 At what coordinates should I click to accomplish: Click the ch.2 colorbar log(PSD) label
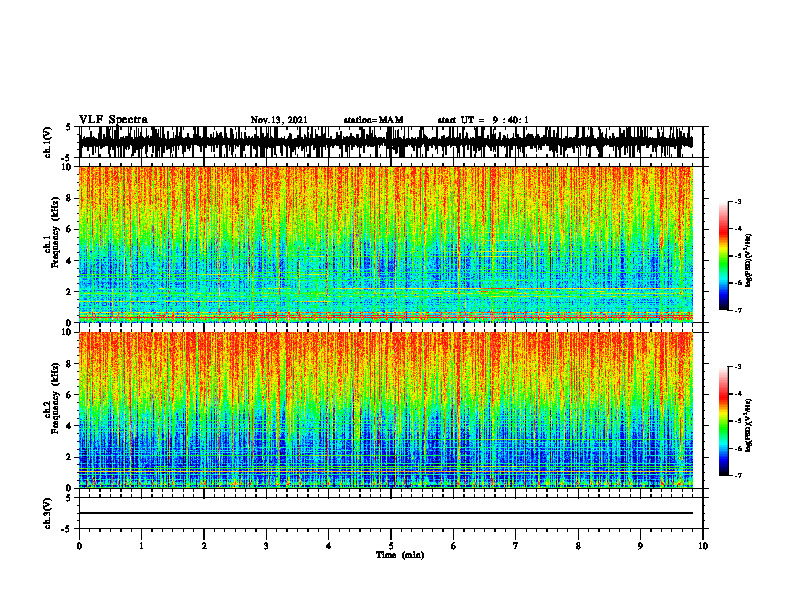tap(749, 425)
